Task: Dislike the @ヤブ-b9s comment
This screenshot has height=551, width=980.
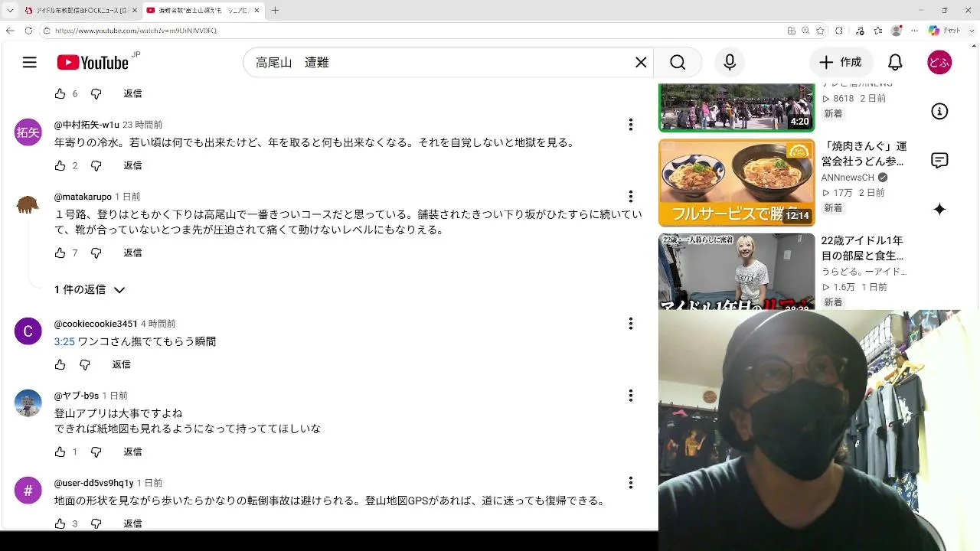Action: pyautogui.click(x=96, y=452)
